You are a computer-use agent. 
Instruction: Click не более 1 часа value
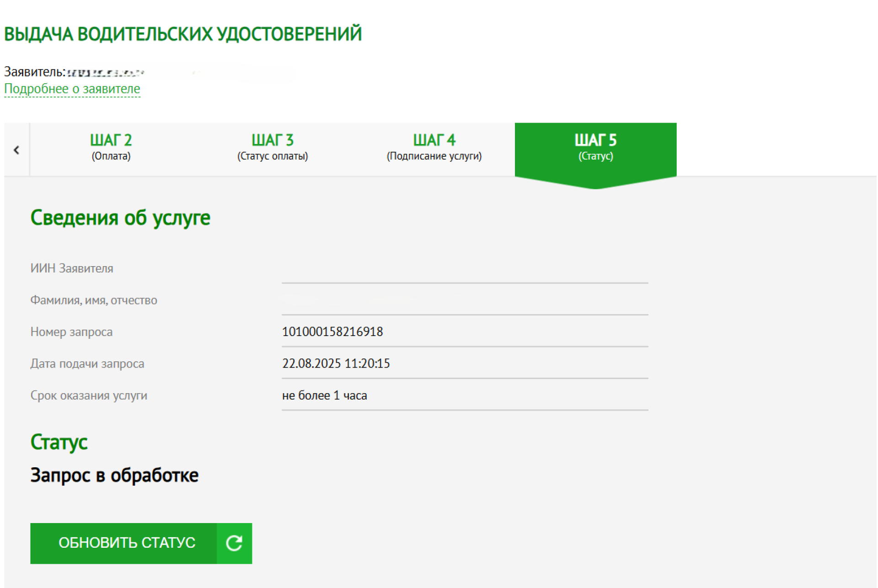pyautogui.click(x=324, y=396)
